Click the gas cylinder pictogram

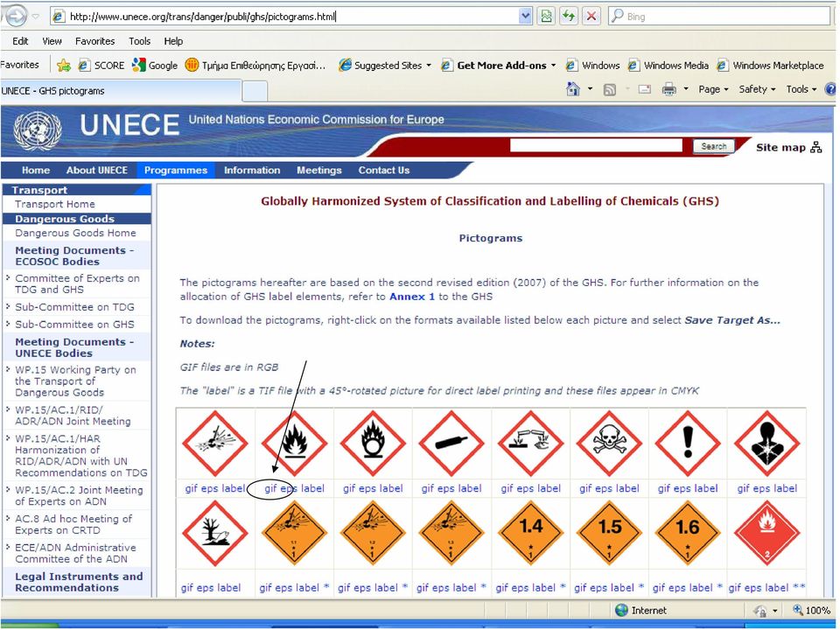click(x=451, y=443)
